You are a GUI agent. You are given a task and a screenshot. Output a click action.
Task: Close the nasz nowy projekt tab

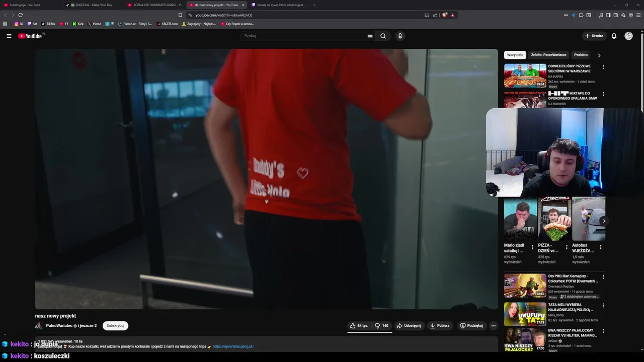[x=243, y=5]
